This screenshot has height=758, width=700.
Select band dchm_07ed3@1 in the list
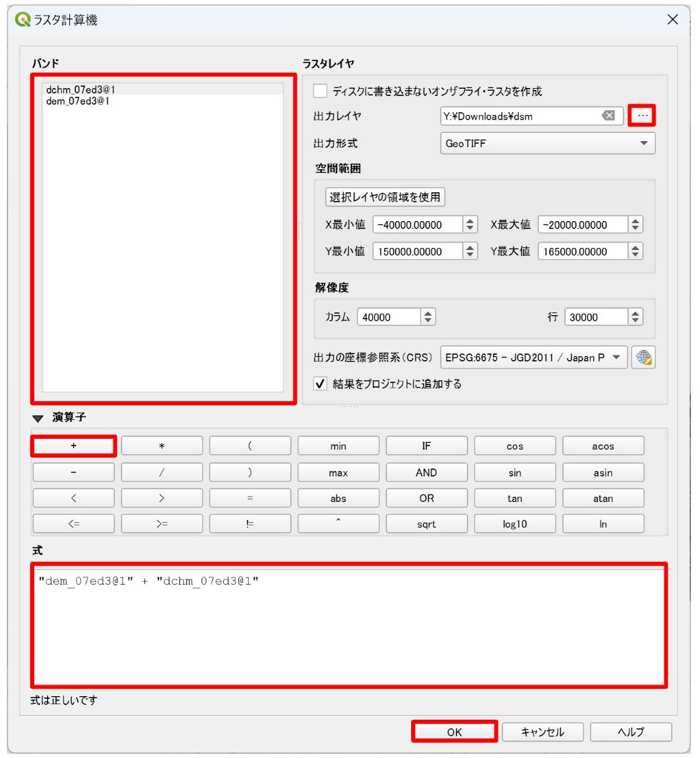pyautogui.click(x=163, y=89)
